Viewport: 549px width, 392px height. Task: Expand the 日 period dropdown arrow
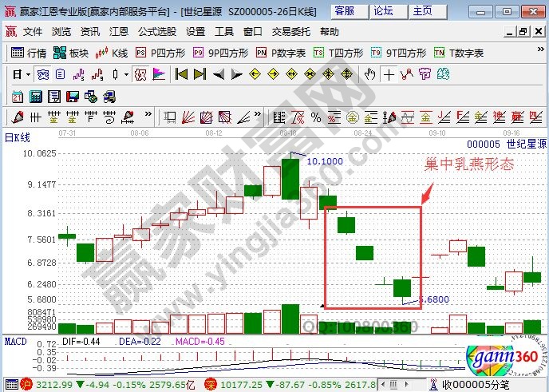tap(28, 74)
